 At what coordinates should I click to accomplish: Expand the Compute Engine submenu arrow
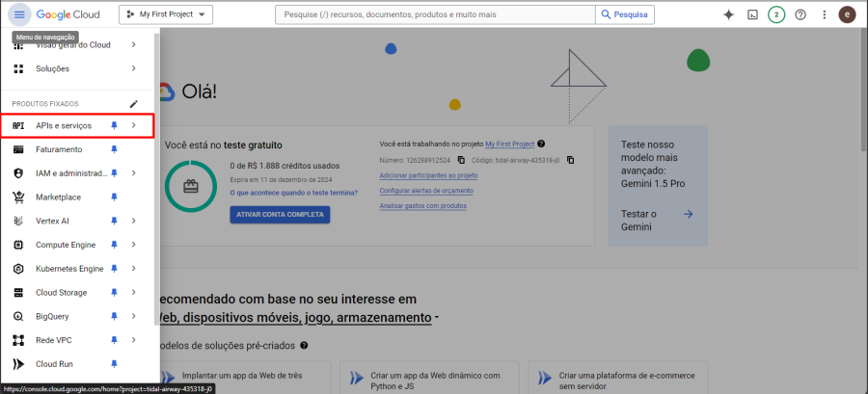[x=133, y=245]
